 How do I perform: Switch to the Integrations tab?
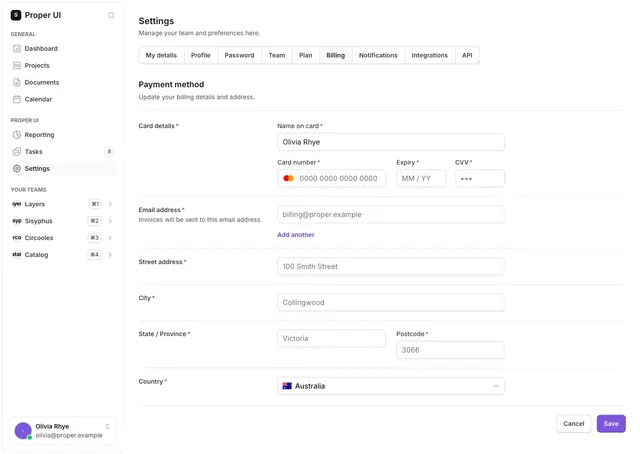(429, 55)
